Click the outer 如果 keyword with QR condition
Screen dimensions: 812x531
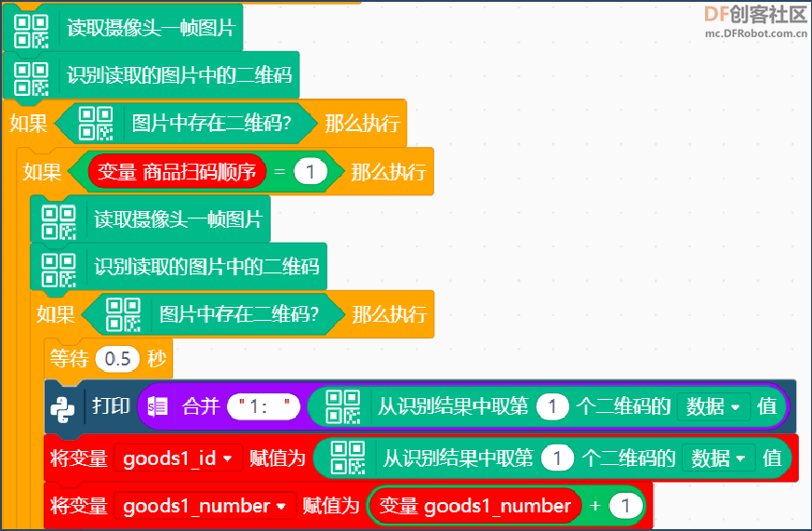pyautogui.click(x=29, y=124)
